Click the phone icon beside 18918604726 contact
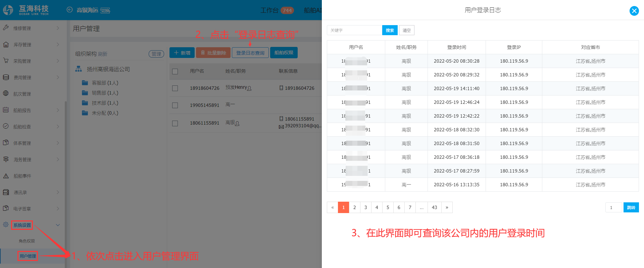Viewport: 644px width, 268px height. pos(281,88)
